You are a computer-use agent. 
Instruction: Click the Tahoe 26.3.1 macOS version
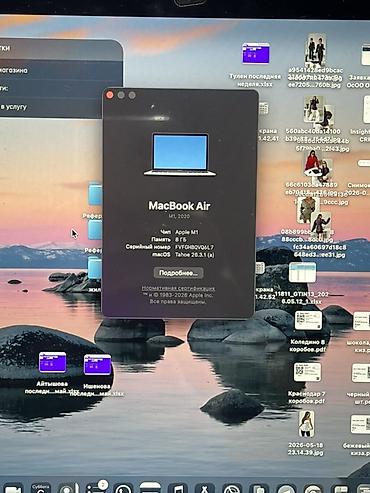click(x=195, y=254)
